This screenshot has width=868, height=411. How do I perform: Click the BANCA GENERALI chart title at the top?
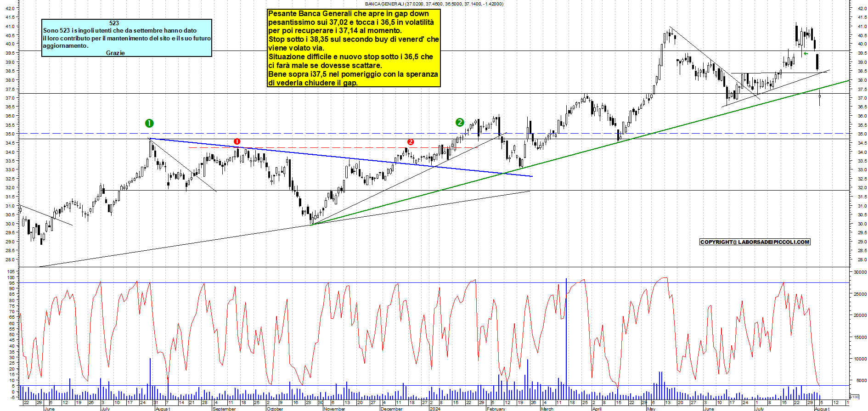coord(434,4)
